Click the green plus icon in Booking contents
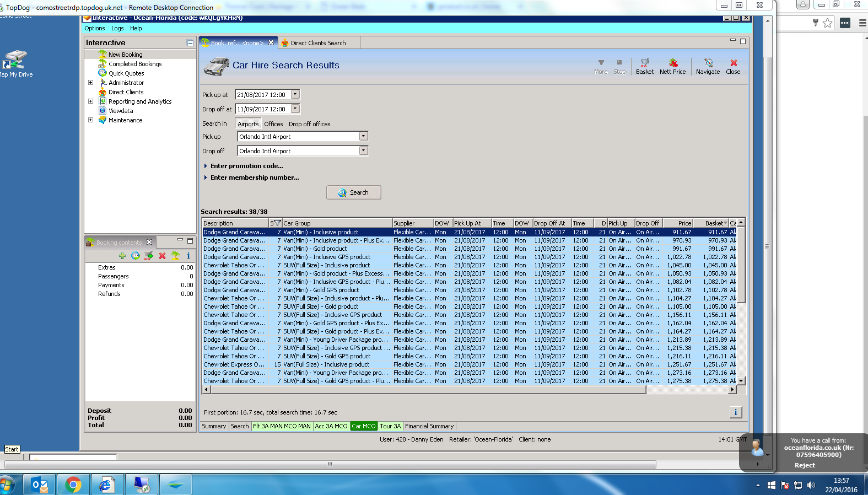This screenshot has width=868, height=495. point(122,256)
